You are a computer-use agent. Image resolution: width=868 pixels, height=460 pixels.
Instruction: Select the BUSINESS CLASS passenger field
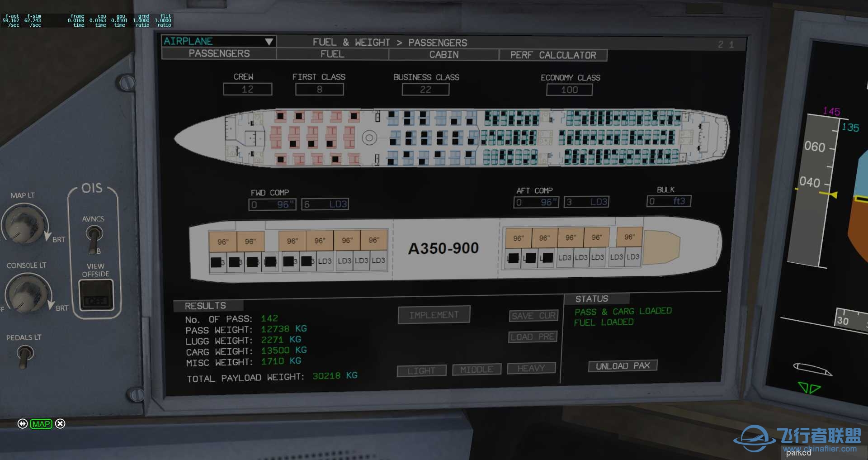click(x=425, y=90)
